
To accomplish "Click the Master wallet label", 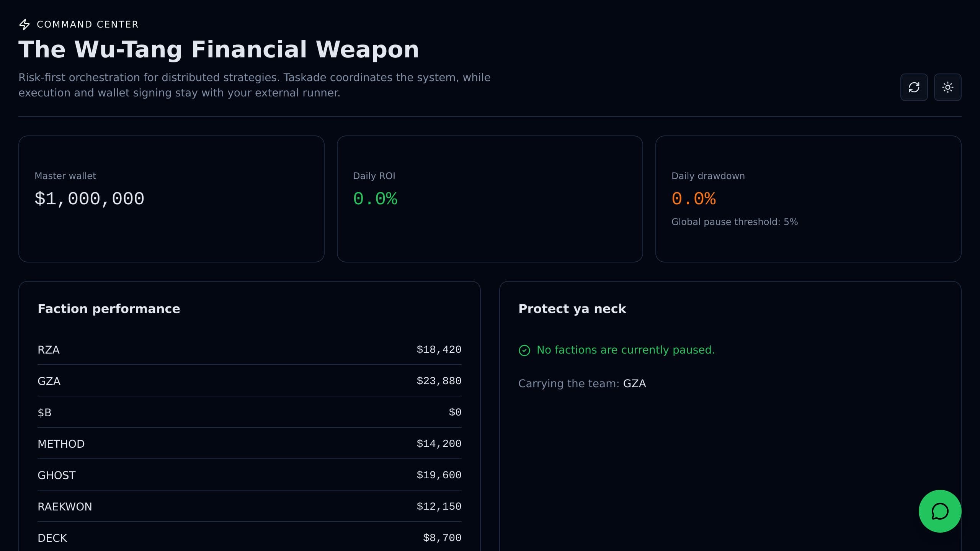I will [65, 176].
